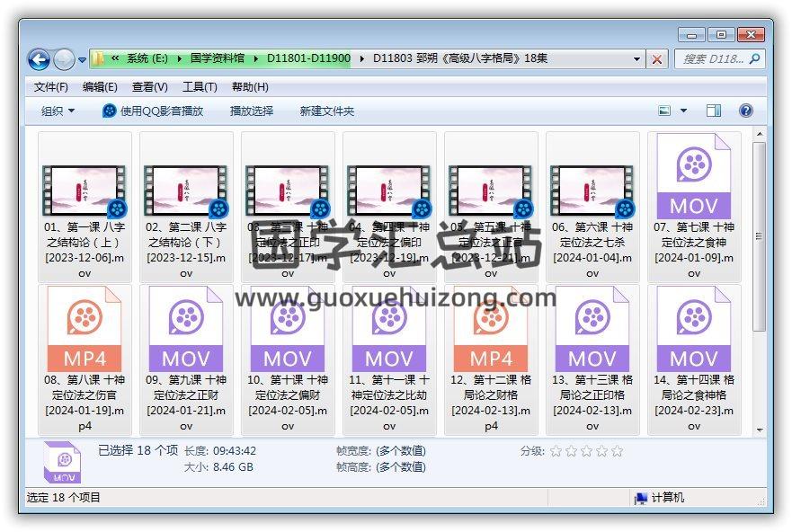792x532 pixels.
Task: Open the 组织 dropdown menu
Action: [58, 111]
